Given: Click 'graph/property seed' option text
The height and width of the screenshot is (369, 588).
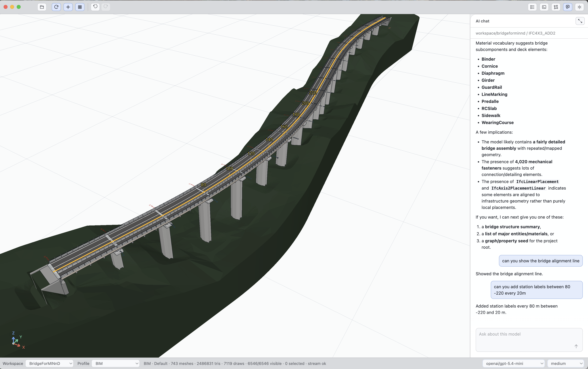Looking at the screenshot, I should coord(507,241).
